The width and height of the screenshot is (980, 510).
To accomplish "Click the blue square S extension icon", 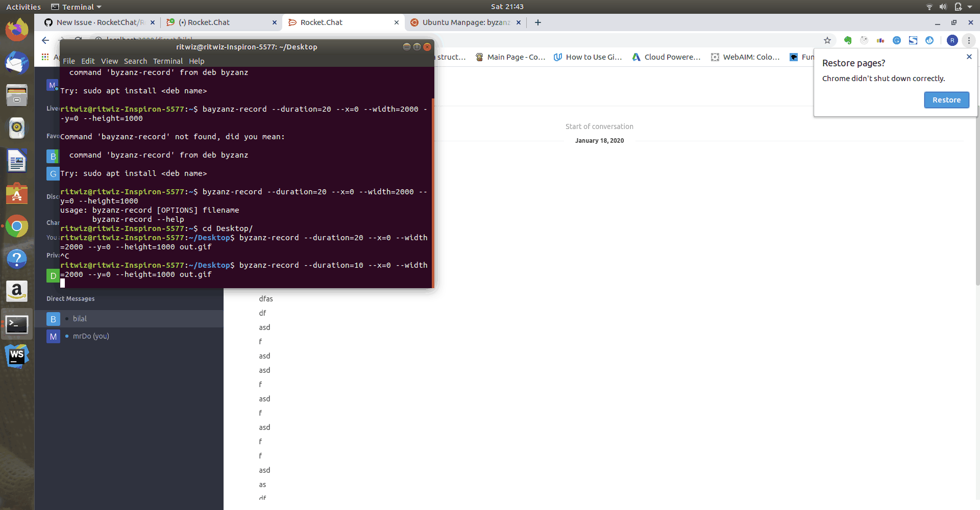I will click(913, 40).
